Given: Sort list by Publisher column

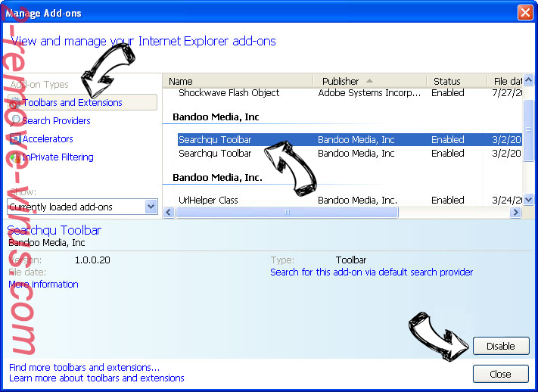Looking at the screenshot, I should pyautogui.click(x=369, y=82).
